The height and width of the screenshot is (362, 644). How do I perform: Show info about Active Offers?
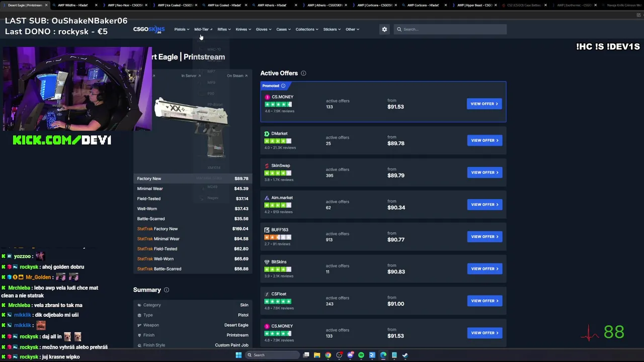(x=303, y=73)
